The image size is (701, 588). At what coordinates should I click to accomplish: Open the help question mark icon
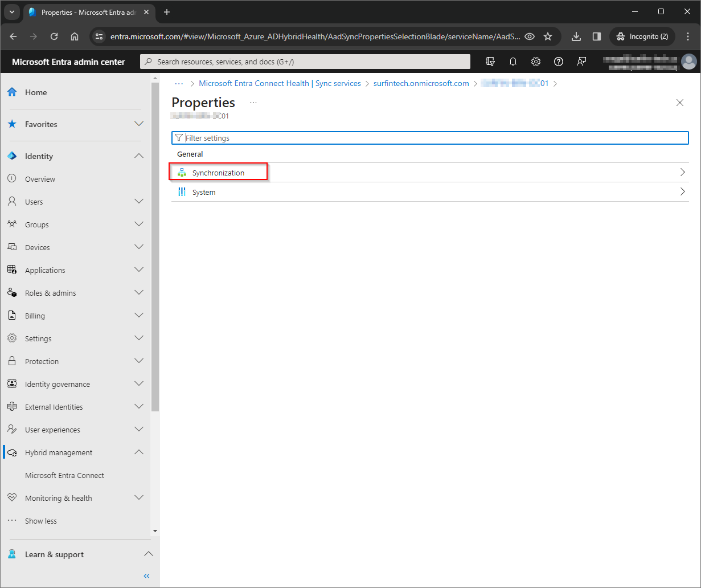click(559, 62)
